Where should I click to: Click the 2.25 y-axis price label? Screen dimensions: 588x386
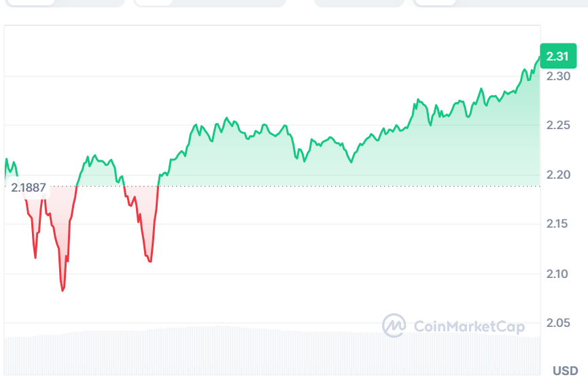pos(560,126)
